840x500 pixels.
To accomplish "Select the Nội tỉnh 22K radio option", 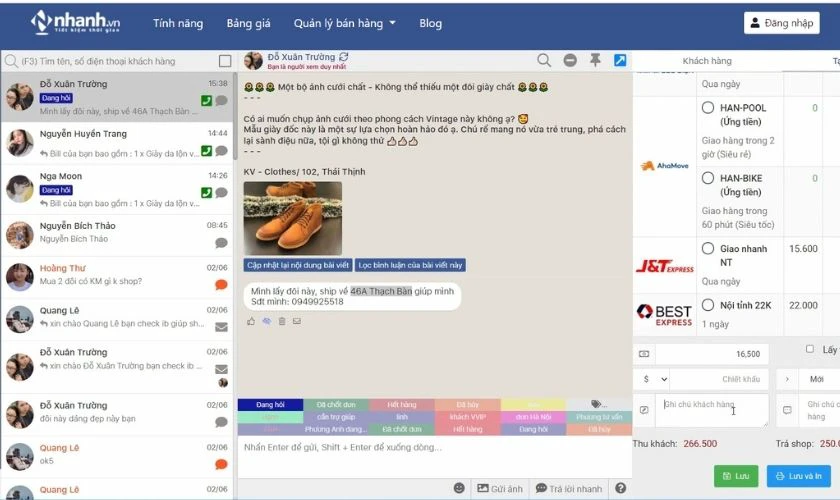I will [x=708, y=305].
